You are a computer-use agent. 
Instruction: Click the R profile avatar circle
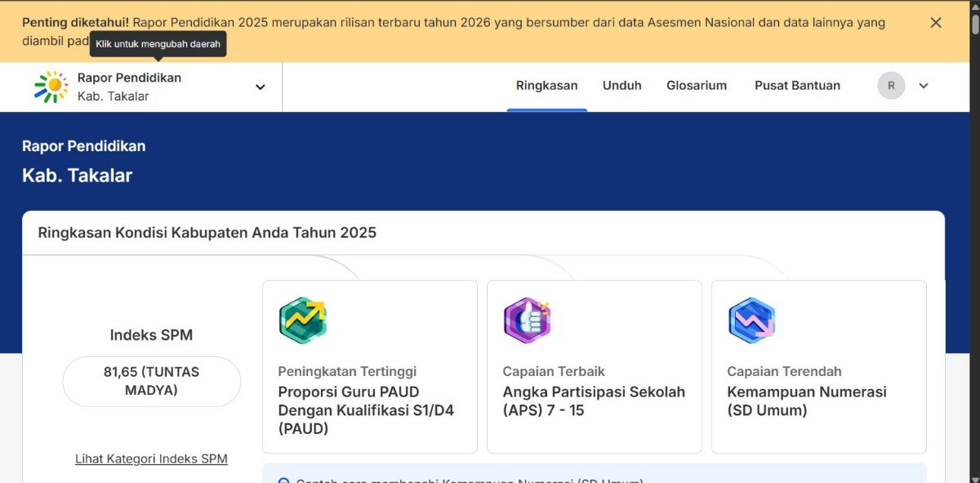pos(890,85)
